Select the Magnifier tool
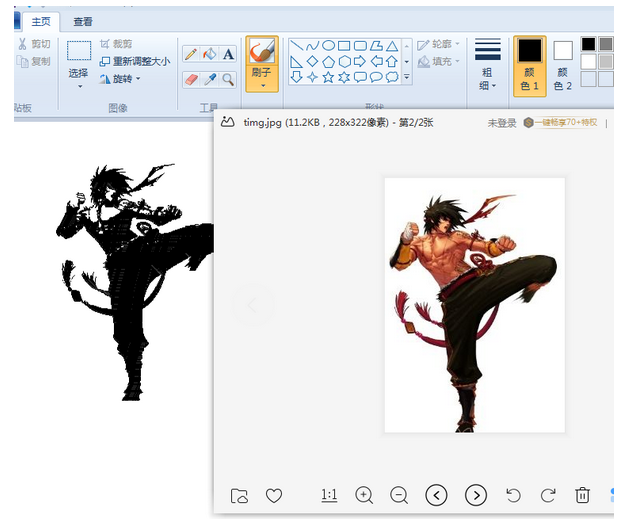The width and height of the screenshot is (622, 520). click(x=228, y=80)
